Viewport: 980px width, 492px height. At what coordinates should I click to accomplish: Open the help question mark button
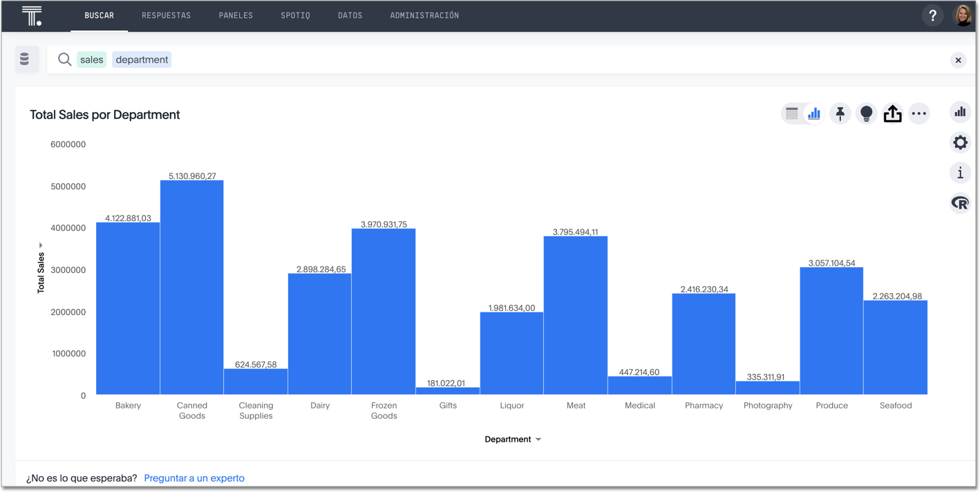tap(932, 15)
